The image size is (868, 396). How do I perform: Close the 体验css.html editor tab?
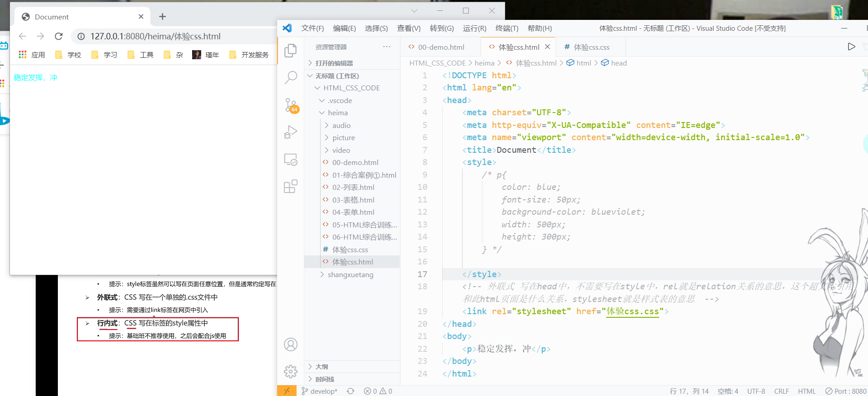[x=547, y=47]
